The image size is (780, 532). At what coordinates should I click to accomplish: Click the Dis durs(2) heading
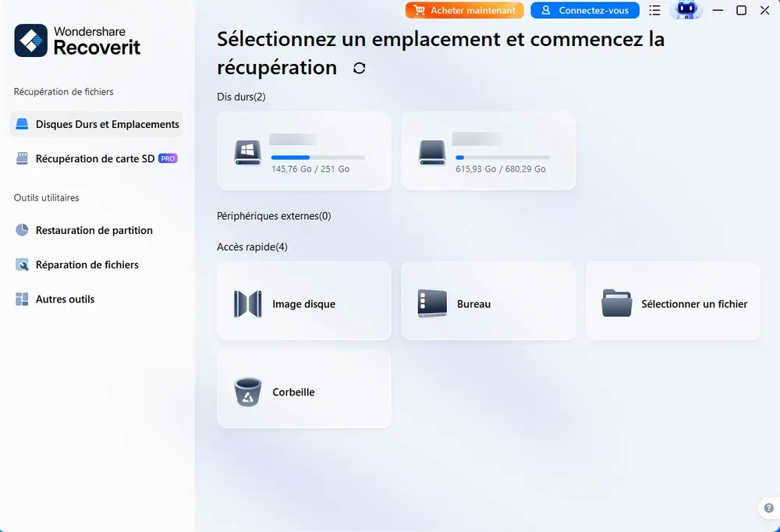[241, 97]
